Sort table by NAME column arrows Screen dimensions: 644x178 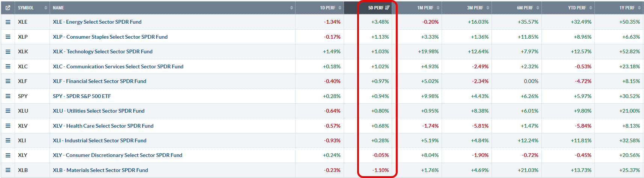coord(291,8)
